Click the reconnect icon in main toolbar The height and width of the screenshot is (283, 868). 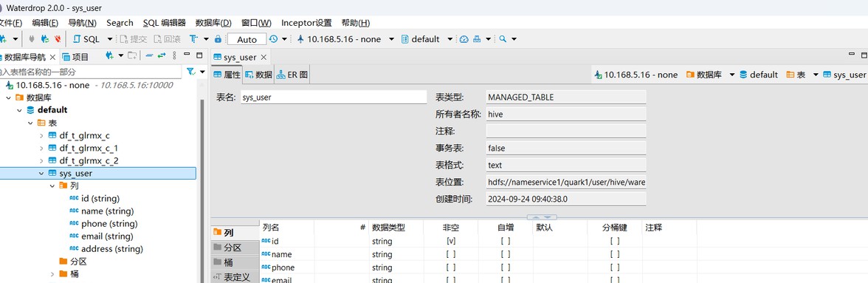46,39
